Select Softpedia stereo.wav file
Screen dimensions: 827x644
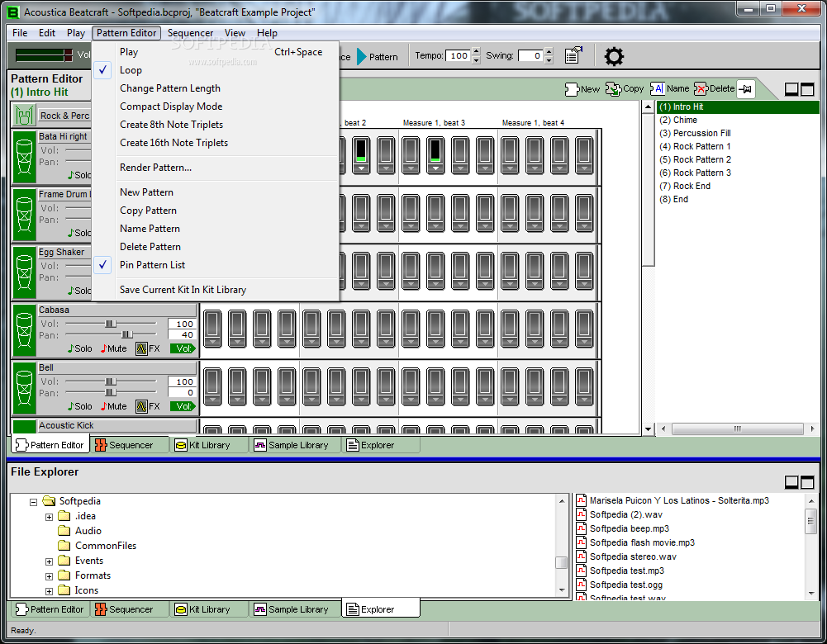point(632,556)
